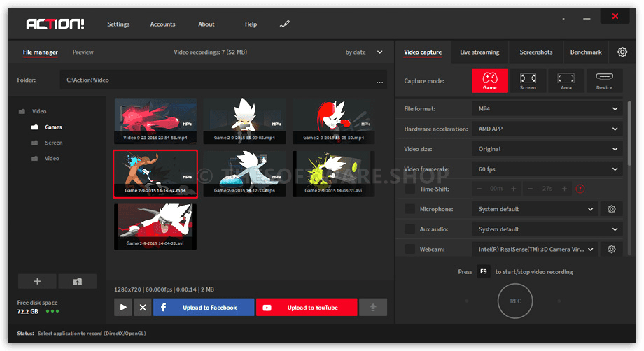The image size is (644, 351).
Task: Enable the Microphone checkbox
Action: 410,209
